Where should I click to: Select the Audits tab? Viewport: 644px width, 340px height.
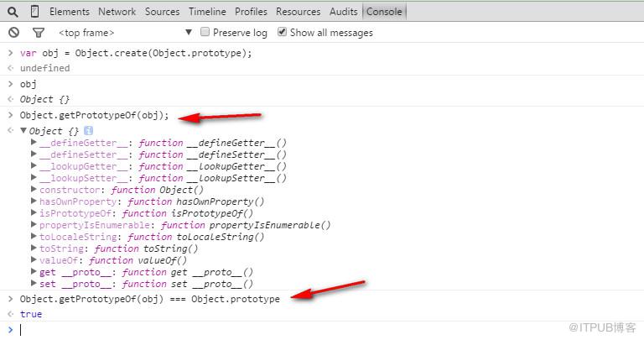[x=343, y=12]
